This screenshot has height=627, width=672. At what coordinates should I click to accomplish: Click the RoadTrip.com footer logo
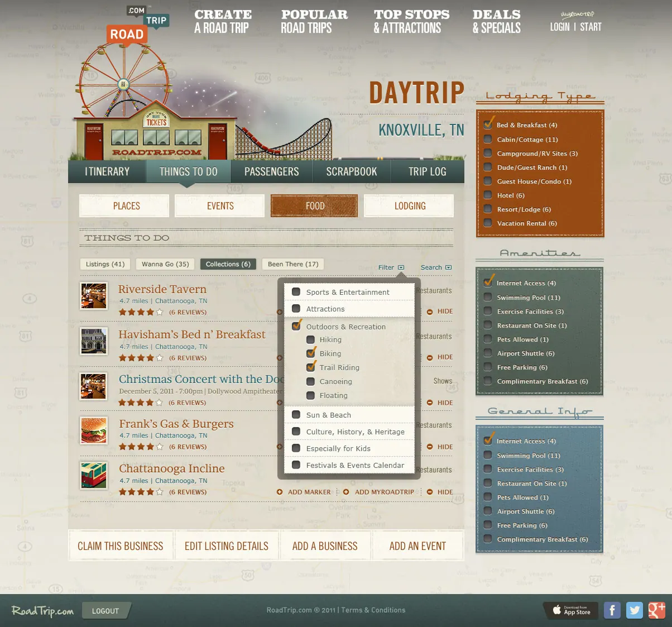point(42,611)
